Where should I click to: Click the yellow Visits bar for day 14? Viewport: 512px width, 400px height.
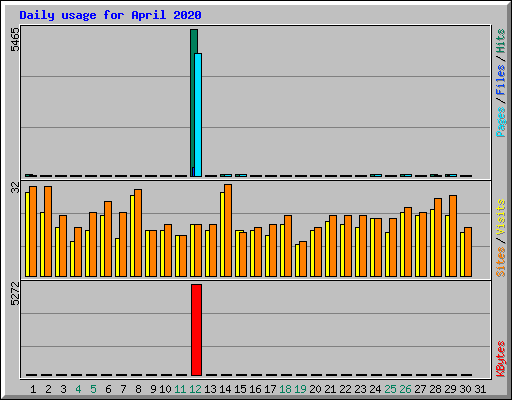tap(222, 234)
